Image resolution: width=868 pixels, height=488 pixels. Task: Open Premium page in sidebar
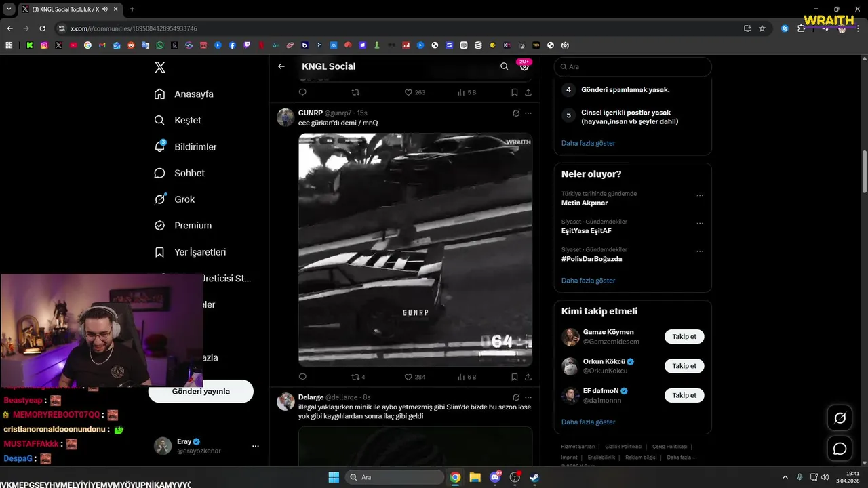[x=182, y=226]
